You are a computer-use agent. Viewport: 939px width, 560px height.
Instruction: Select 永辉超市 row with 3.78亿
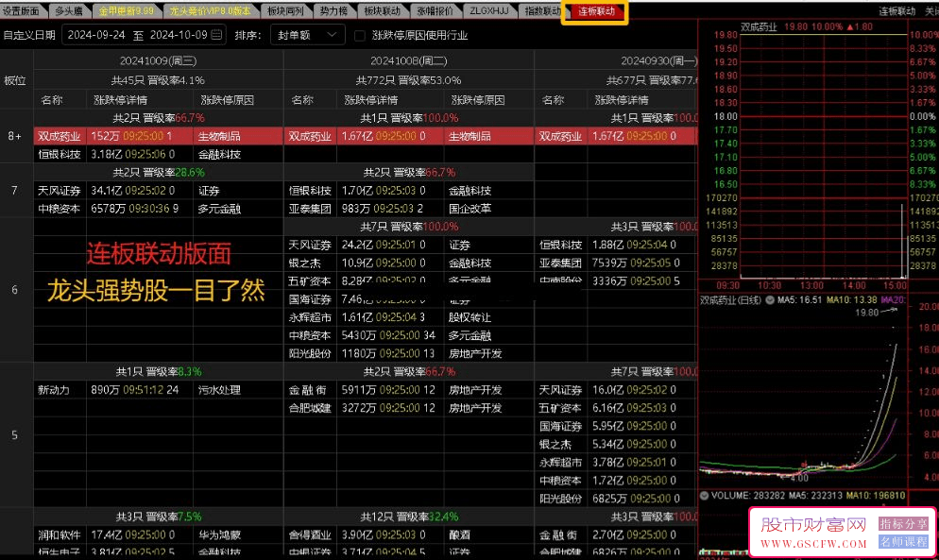(616, 463)
